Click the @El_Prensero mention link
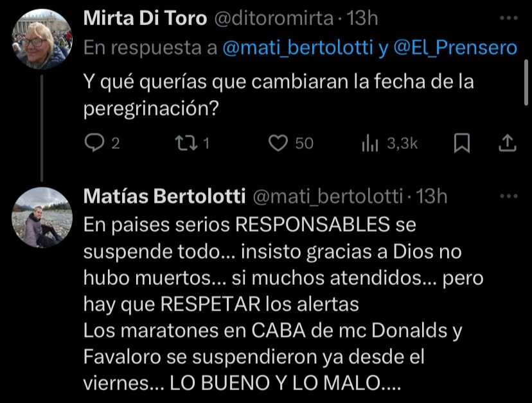The image size is (532, 403). (455, 47)
